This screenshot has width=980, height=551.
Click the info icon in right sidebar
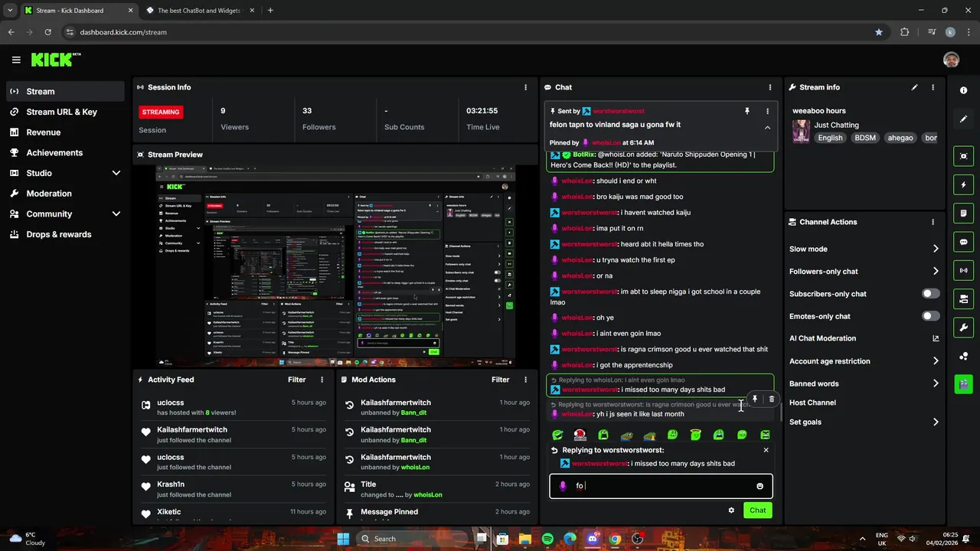(963, 90)
